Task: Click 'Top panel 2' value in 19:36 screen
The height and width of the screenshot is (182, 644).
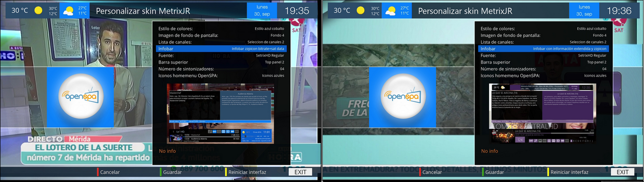Action: click(x=596, y=62)
